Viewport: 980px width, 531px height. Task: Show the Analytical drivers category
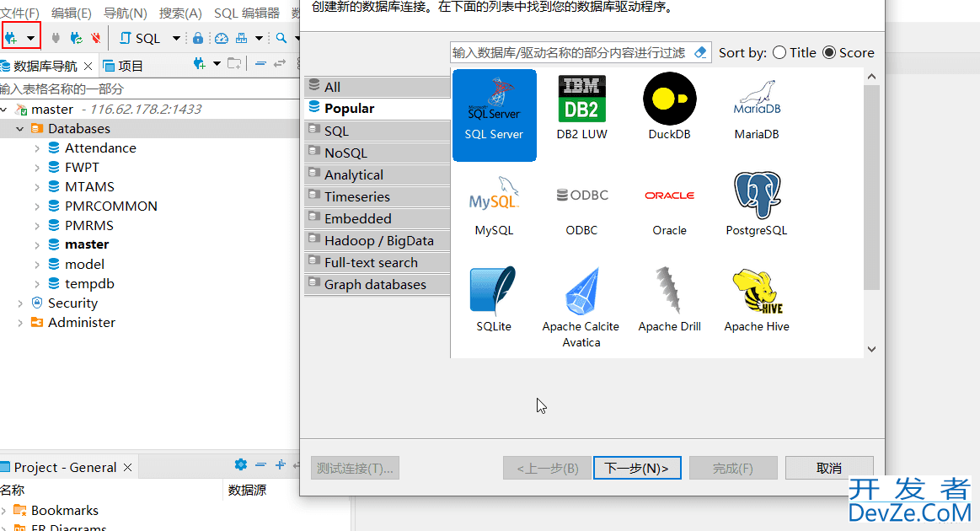point(377,174)
